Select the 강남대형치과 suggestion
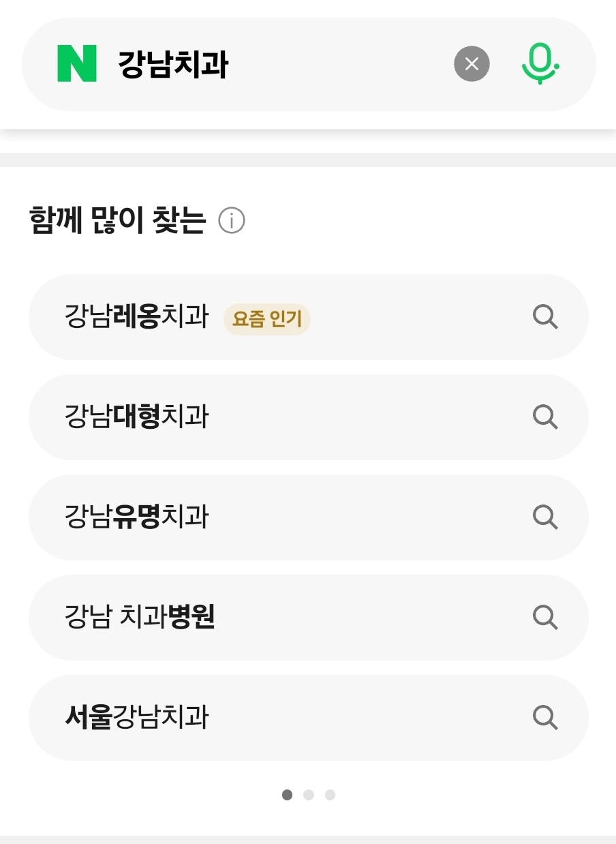Viewport: 616px width, 844px height. (x=136, y=417)
